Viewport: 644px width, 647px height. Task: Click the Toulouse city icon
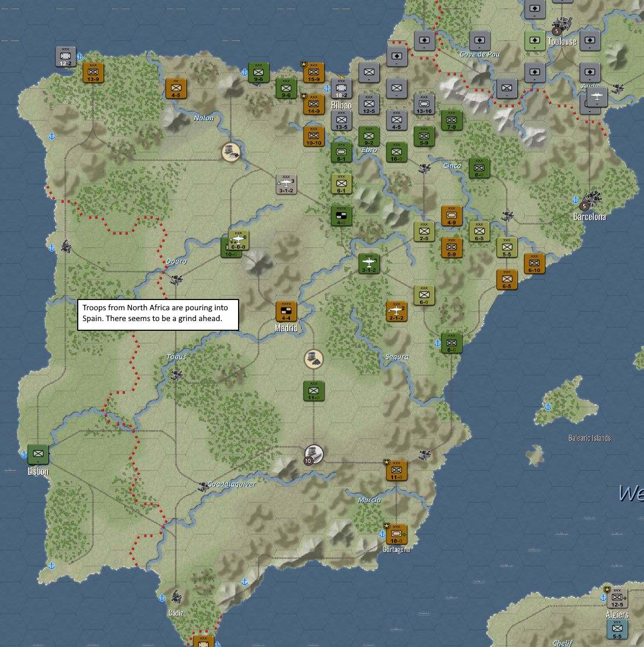(562, 25)
